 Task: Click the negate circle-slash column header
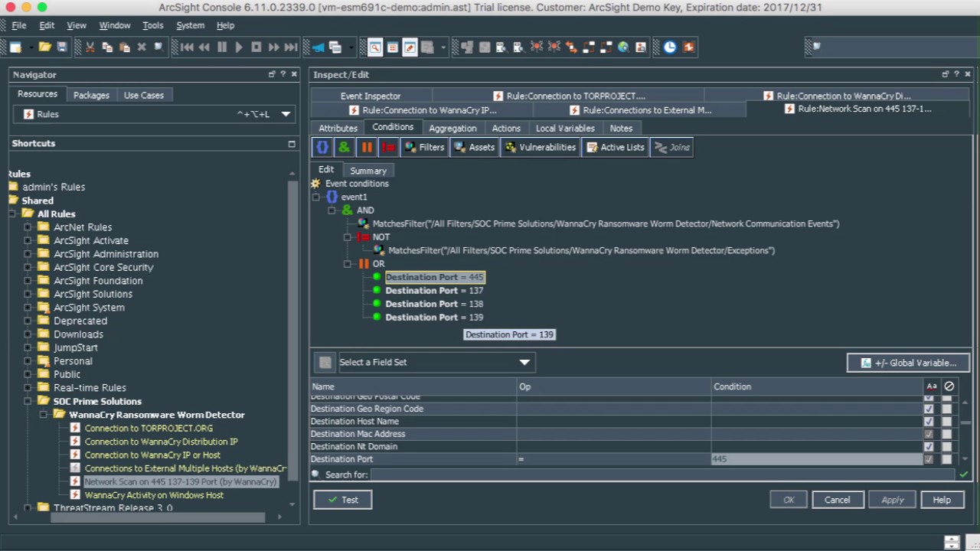[x=949, y=386]
